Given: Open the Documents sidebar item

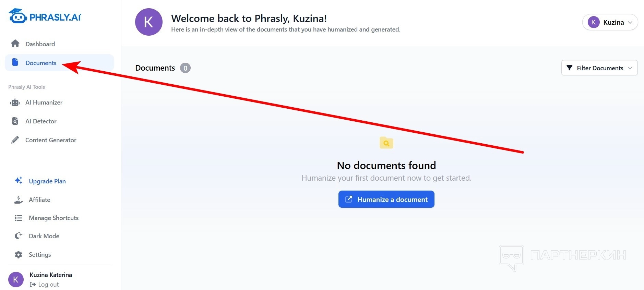Looking at the screenshot, I should click(x=41, y=63).
